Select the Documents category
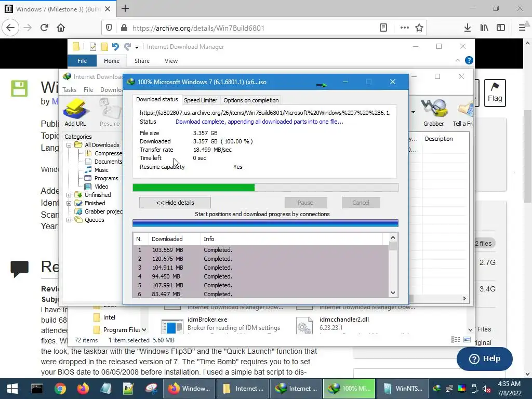The image size is (532, 399). click(108, 162)
